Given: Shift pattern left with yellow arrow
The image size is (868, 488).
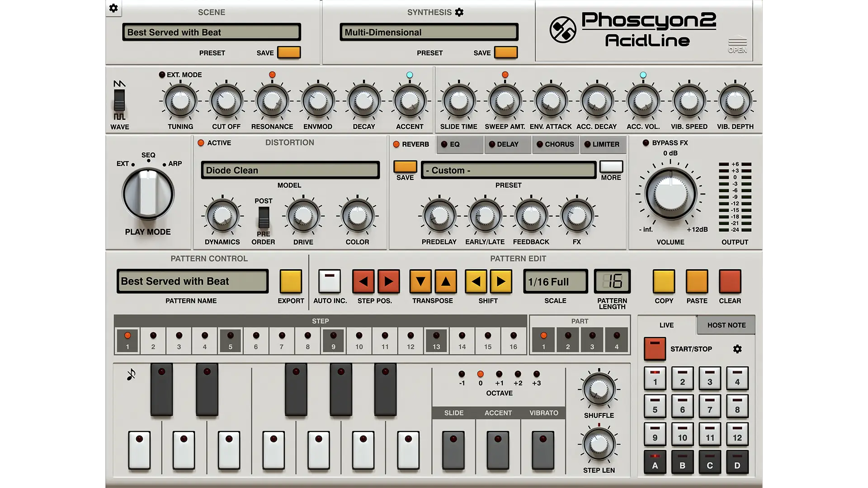Looking at the screenshot, I should 476,282.
